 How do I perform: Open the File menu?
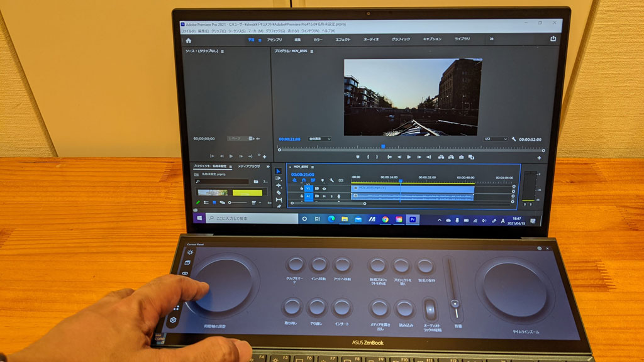pos(188,31)
